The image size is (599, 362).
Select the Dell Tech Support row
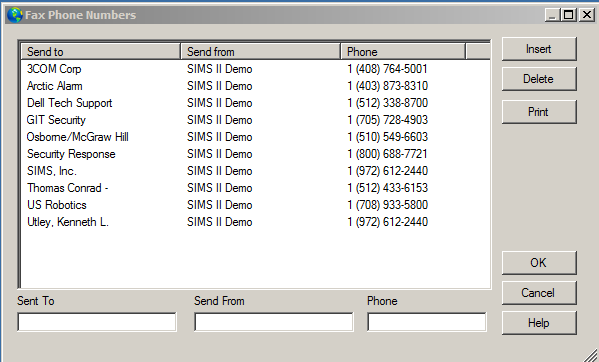click(255, 103)
